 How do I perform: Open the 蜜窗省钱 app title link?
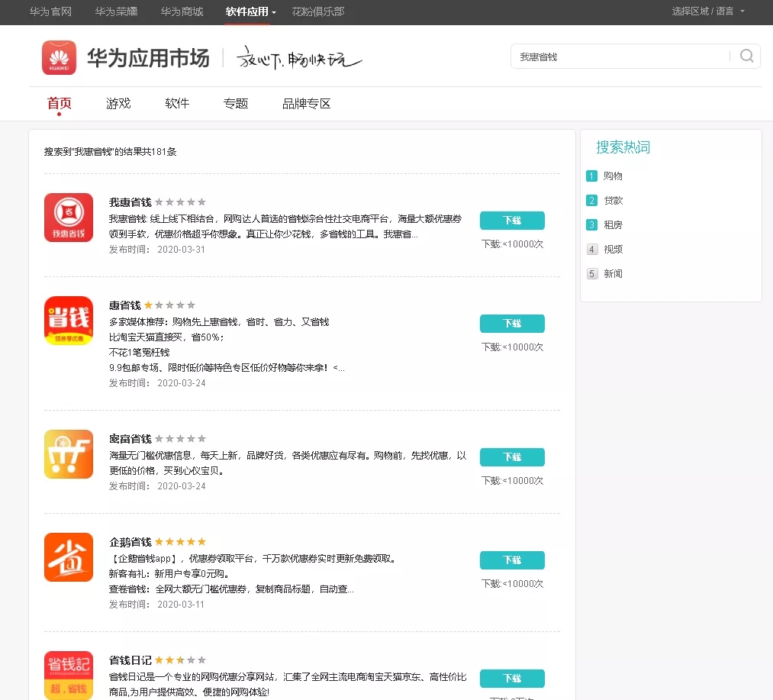coord(130,439)
